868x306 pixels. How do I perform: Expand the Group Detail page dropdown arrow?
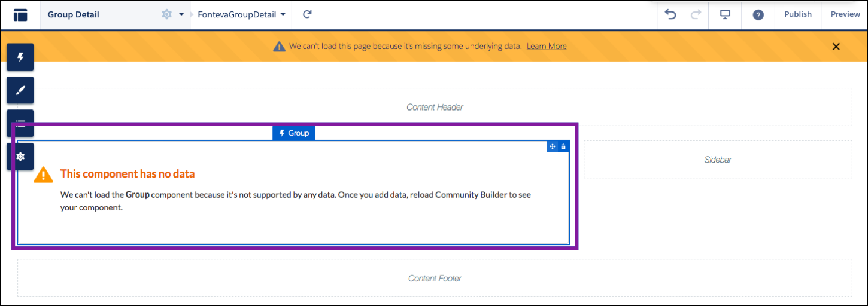(181, 14)
